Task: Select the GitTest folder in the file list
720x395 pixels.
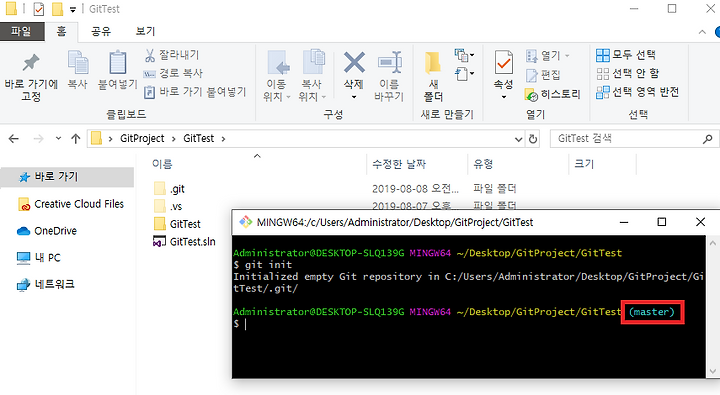Action: [x=177, y=224]
